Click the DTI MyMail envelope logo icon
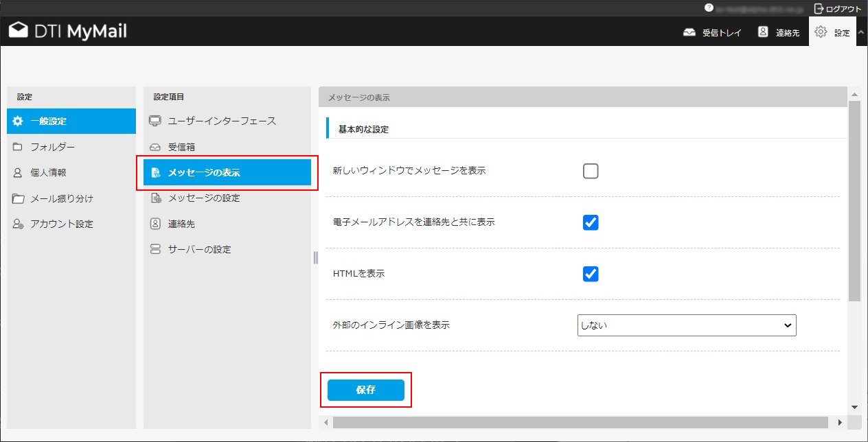The image size is (868, 442). click(19, 32)
